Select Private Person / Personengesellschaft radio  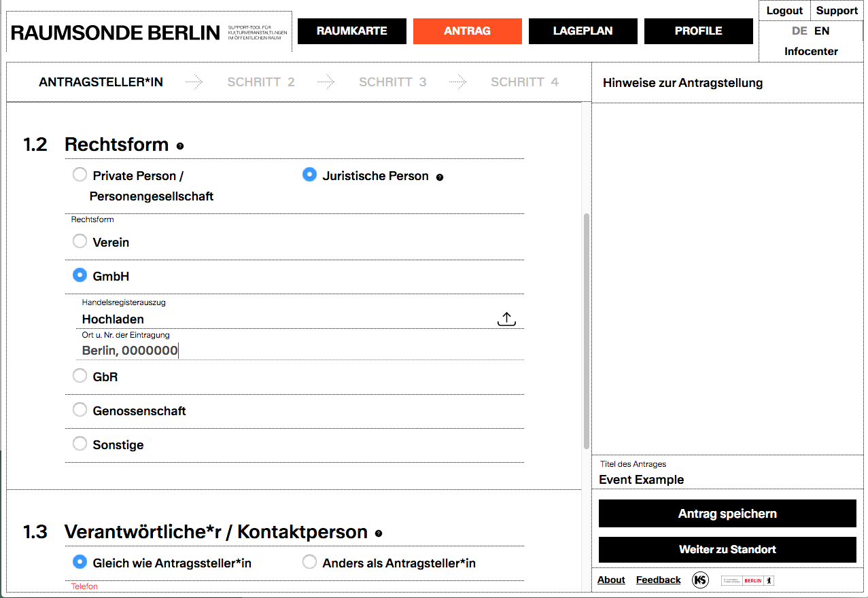tap(80, 175)
